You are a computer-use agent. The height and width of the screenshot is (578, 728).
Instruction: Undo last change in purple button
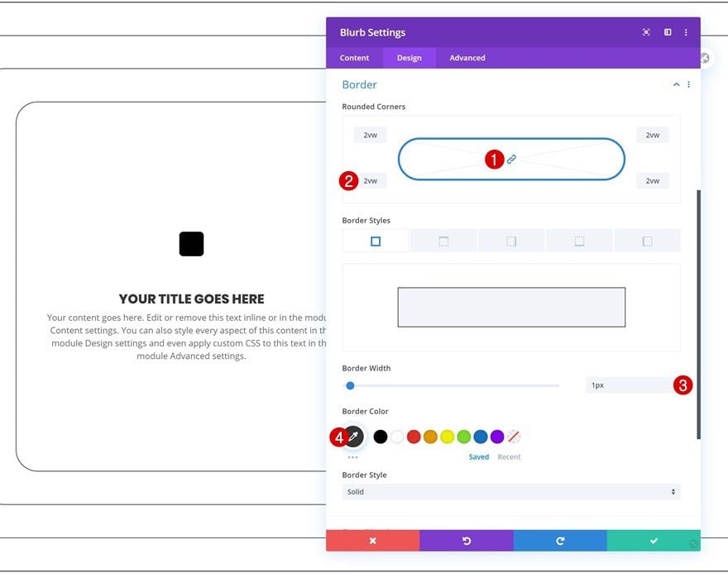(x=467, y=541)
